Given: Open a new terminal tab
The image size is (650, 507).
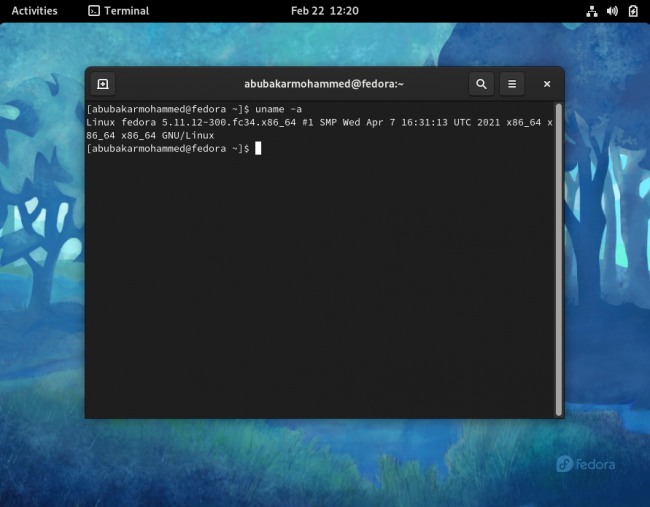Looking at the screenshot, I should (x=103, y=84).
